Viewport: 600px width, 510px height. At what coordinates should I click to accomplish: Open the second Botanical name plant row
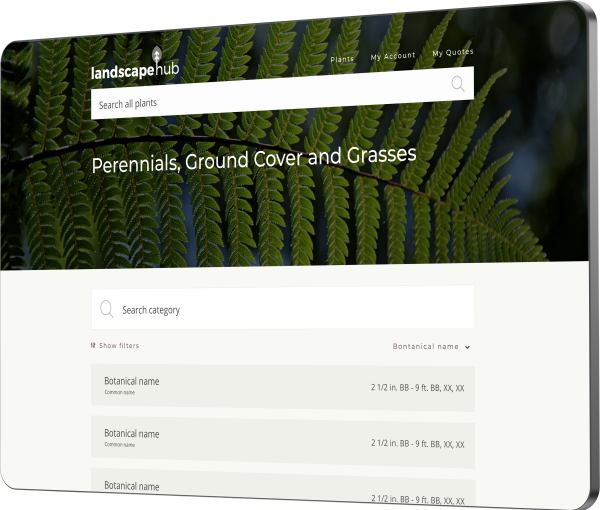(x=131, y=434)
